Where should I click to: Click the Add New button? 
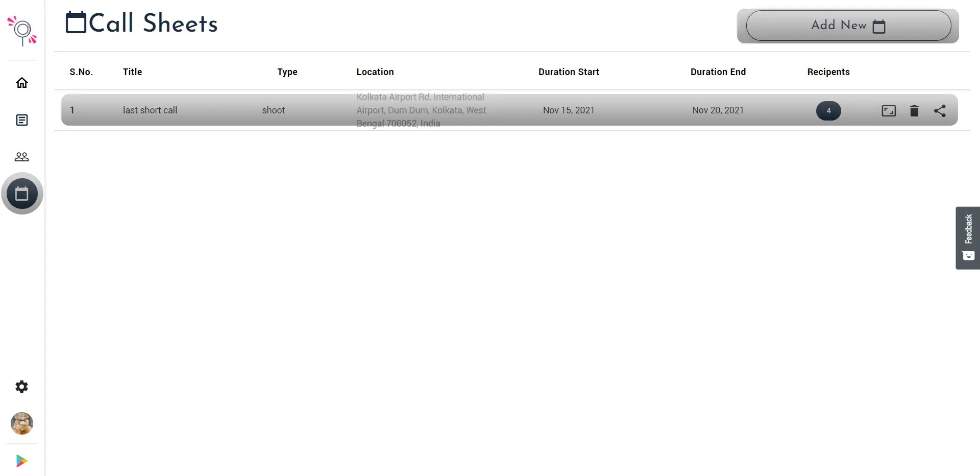click(x=847, y=26)
